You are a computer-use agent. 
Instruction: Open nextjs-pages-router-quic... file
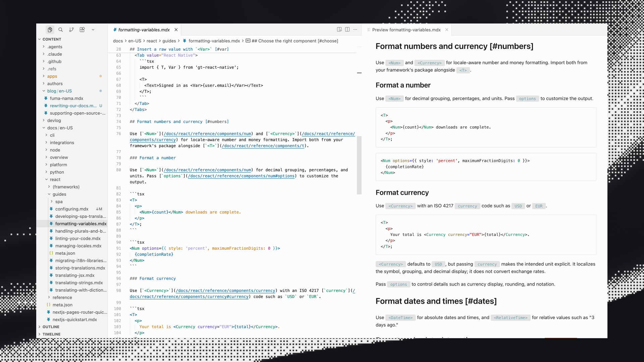(x=72, y=312)
